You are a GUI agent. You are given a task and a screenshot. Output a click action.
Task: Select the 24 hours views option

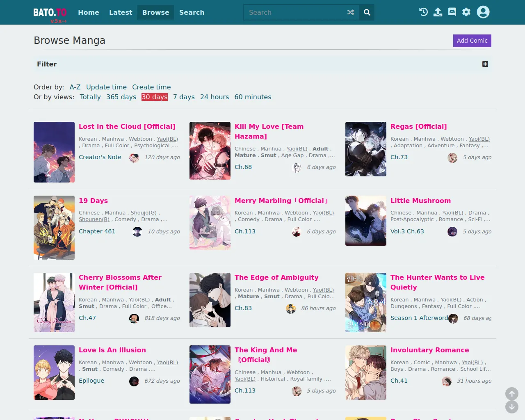click(215, 97)
